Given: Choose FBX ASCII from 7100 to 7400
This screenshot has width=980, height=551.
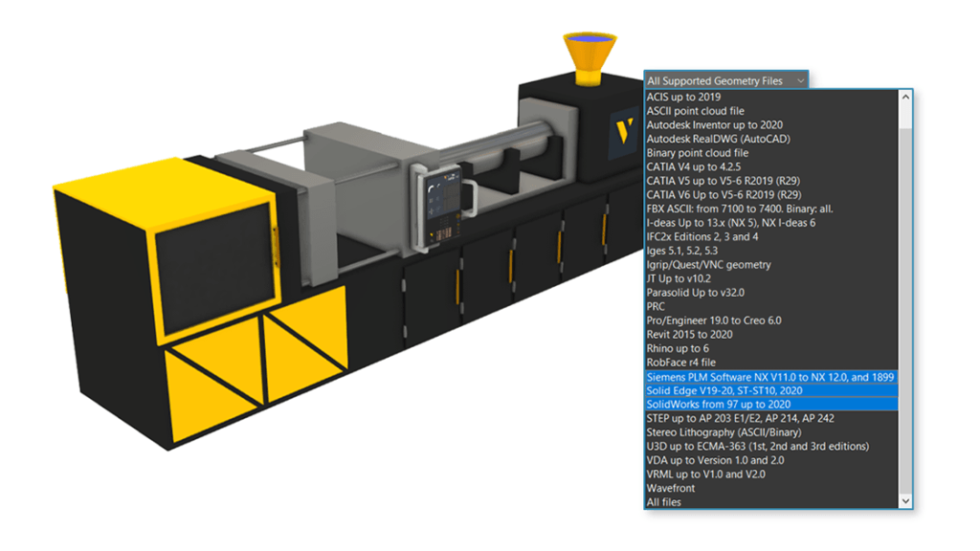Looking at the screenshot, I should point(772,209).
